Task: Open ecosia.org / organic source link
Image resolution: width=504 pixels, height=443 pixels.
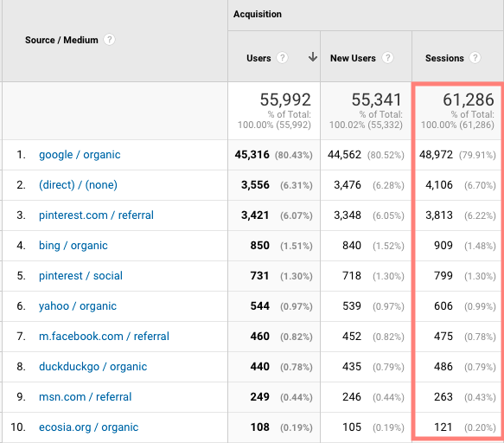Action: [x=88, y=427]
